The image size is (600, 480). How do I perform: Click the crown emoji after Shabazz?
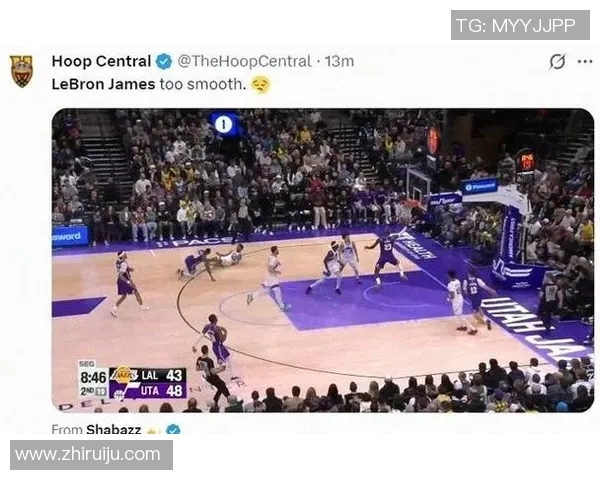[x=153, y=430]
